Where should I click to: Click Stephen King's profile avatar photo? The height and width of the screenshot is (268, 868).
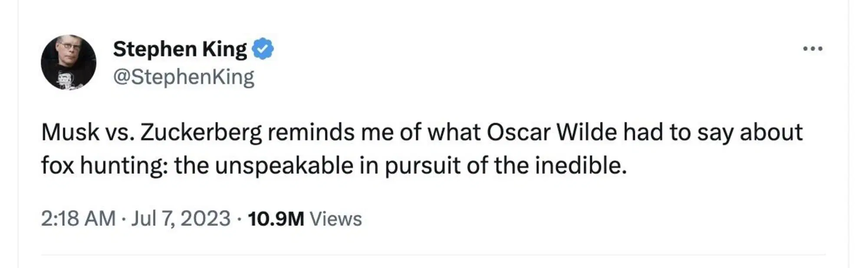(69, 63)
